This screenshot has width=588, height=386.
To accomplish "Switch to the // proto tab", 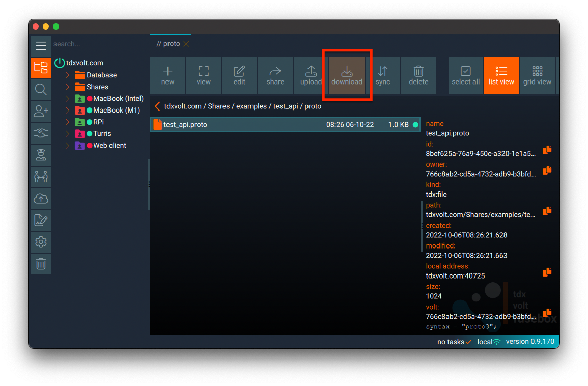I will (x=168, y=44).
